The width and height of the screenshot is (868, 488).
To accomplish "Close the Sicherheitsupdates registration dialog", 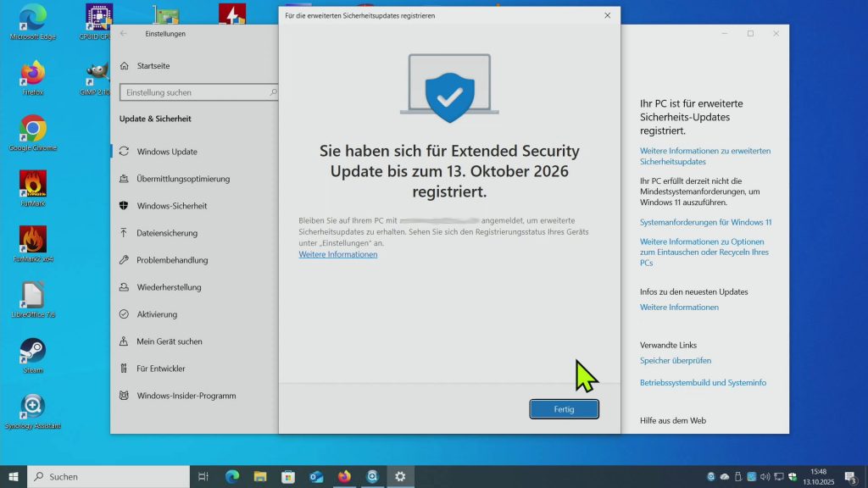I will [x=607, y=15].
